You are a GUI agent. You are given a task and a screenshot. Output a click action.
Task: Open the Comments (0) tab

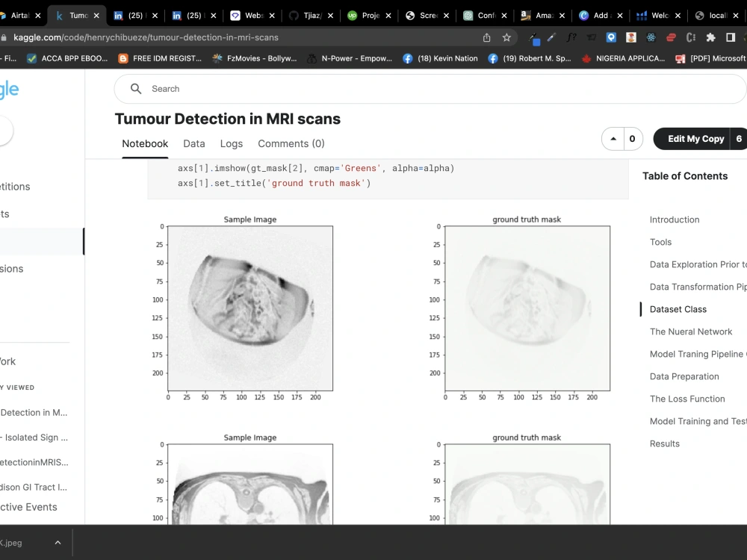(x=291, y=144)
